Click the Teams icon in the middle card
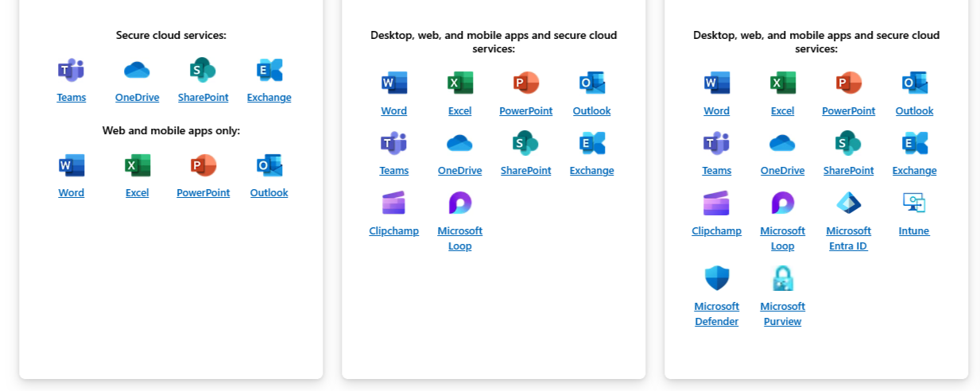 394,143
